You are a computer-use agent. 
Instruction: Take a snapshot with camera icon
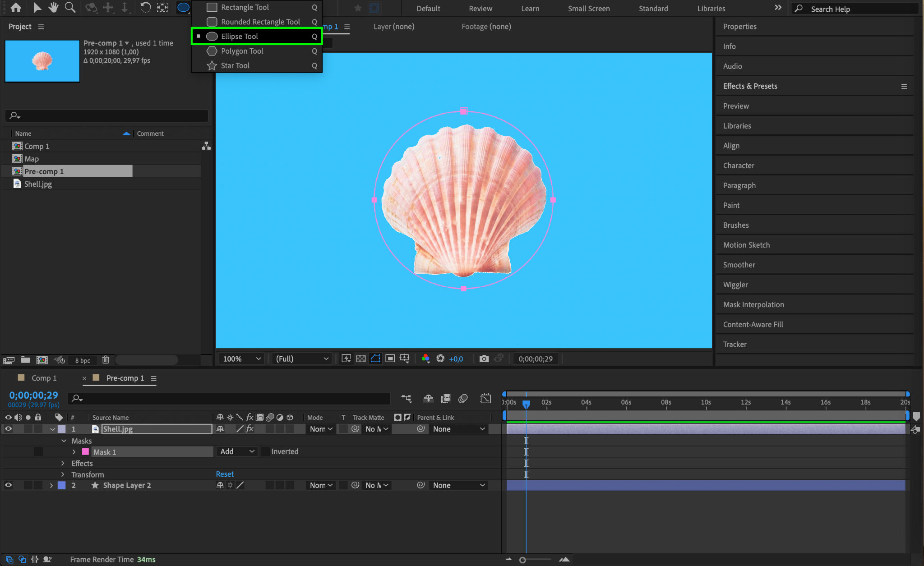coord(484,359)
